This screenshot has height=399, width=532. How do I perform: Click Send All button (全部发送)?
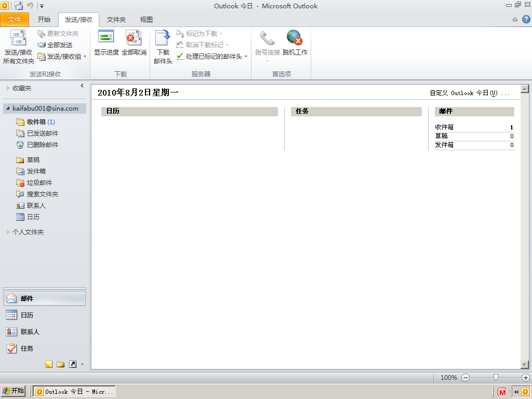tap(55, 45)
